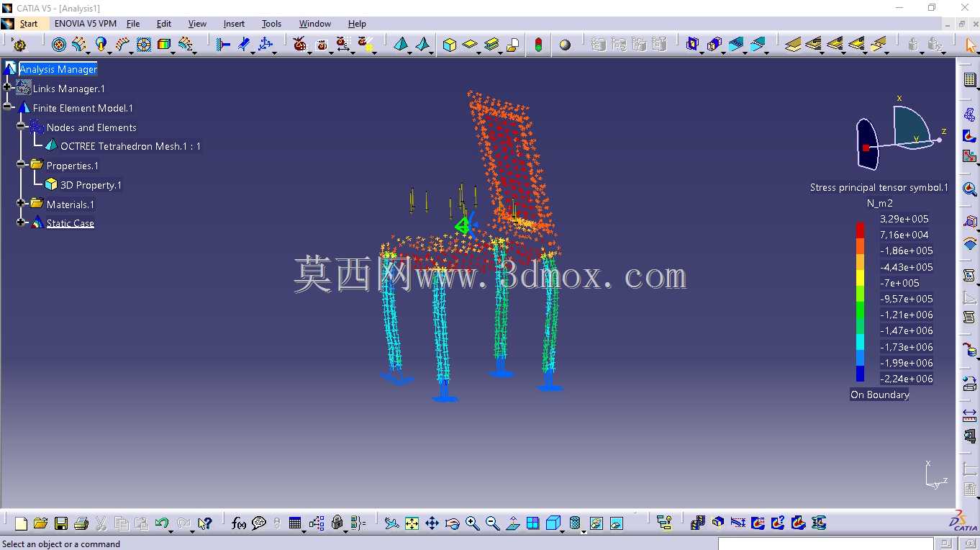This screenshot has width=980, height=550.
Task: Click the Fly Mode icon
Action: [x=391, y=523]
